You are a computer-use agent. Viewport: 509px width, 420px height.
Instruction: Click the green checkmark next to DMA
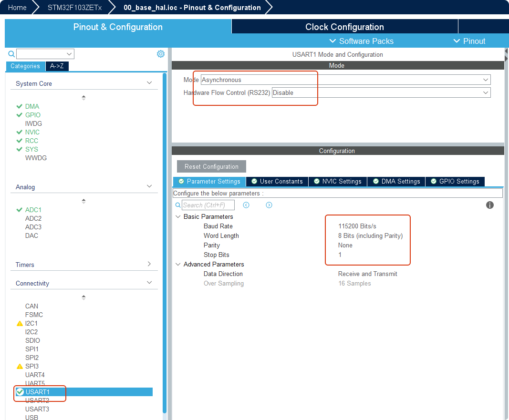coord(20,106)
